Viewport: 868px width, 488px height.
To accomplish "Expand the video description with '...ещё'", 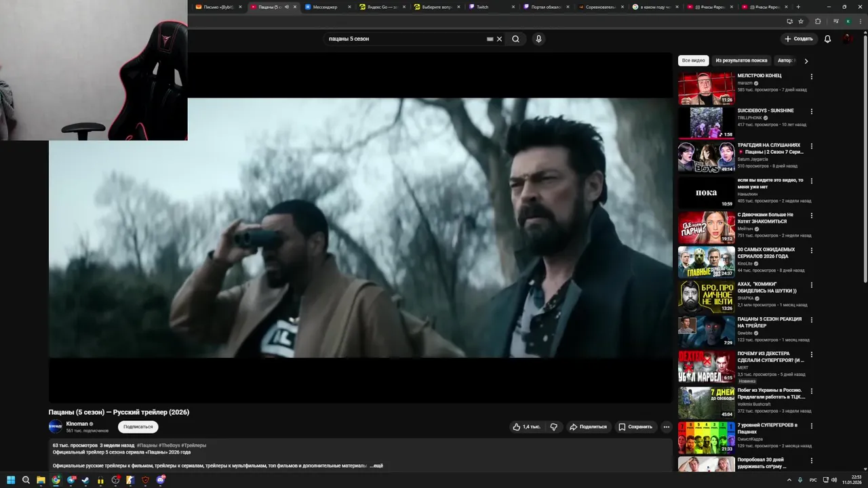I will 376,466.
